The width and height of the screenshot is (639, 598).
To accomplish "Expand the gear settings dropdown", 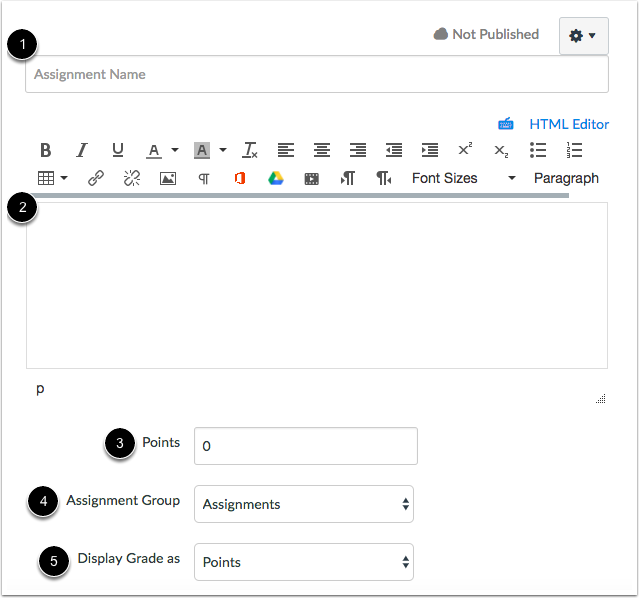I will [x=584, y=36].
